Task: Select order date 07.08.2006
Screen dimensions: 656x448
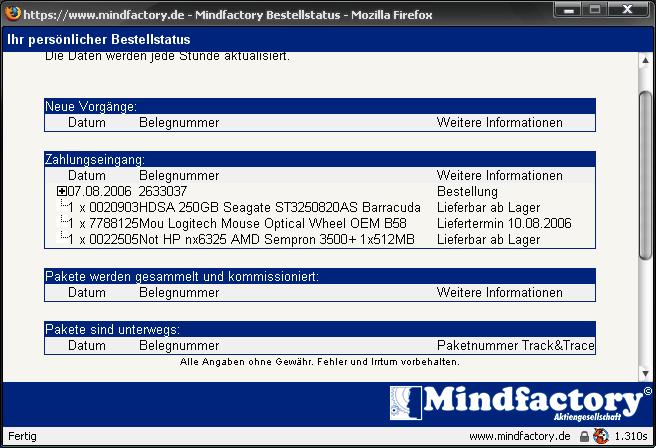Action: pos(100,192)
